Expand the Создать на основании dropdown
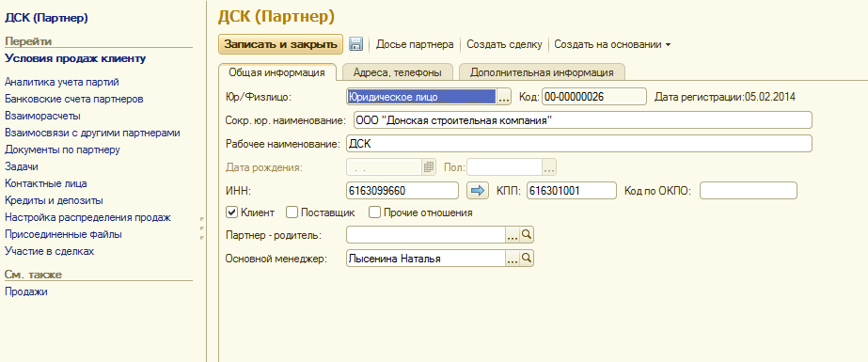The image size is (868, 362). pyautogui.click(x=612, y=44)
